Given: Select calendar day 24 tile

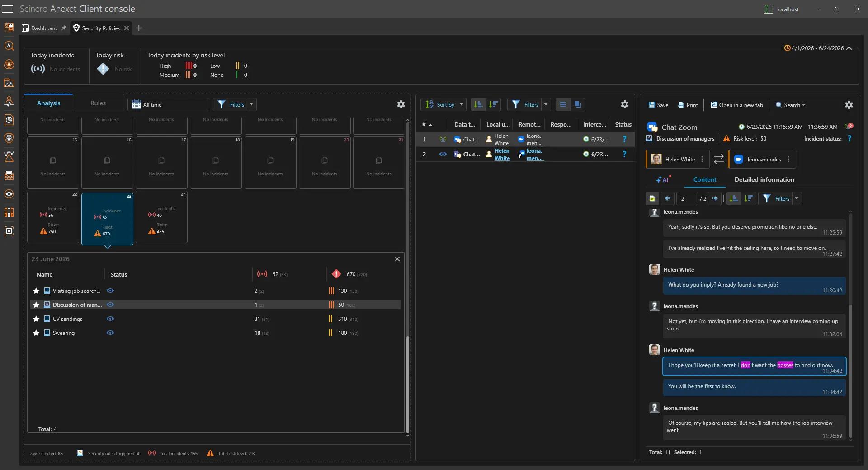Looking at the screenshot, I should pyautogui.click(x=161, y=217).
